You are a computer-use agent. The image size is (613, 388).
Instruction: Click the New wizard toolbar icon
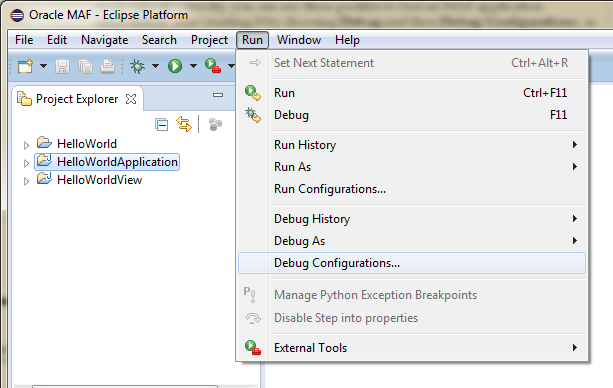click(26, 66)
